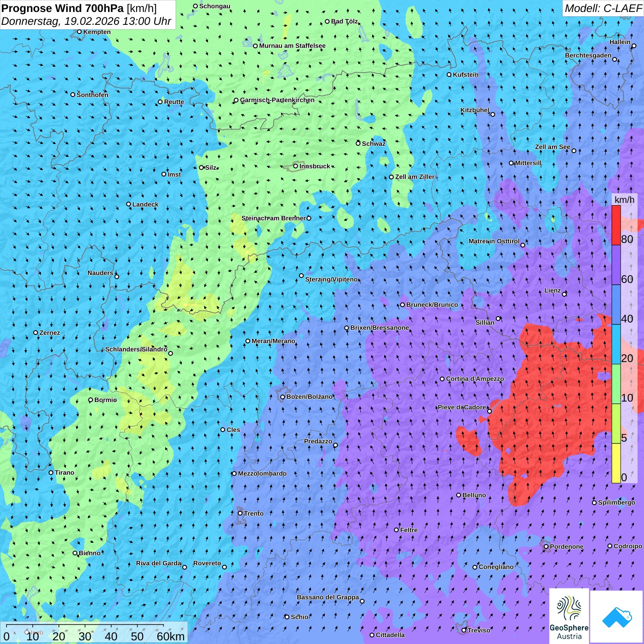This screenshot has height=644, width=644.
Task: Click the Schwaz city marker
Action: (x=358, y=143)
